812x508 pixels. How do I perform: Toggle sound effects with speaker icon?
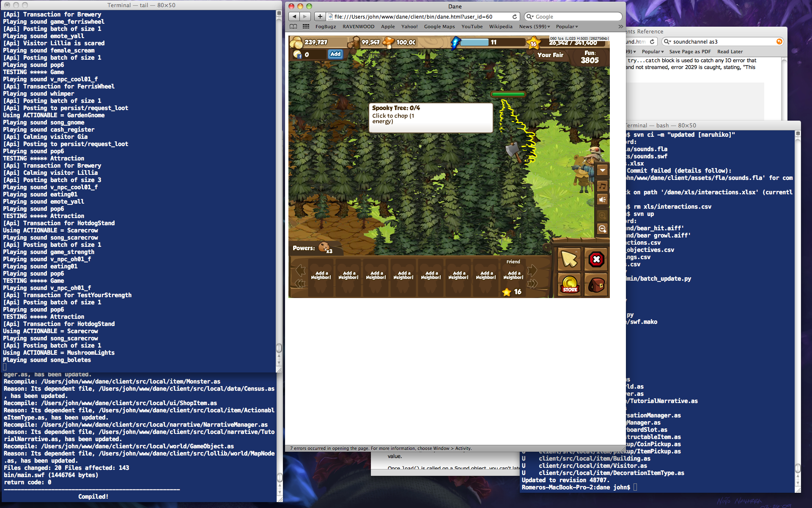(602, 200)
